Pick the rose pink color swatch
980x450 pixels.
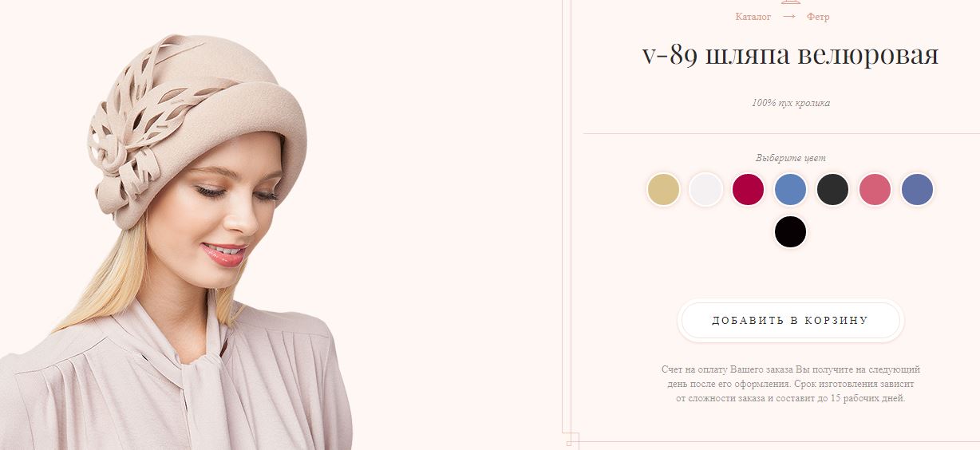(875, 190)
